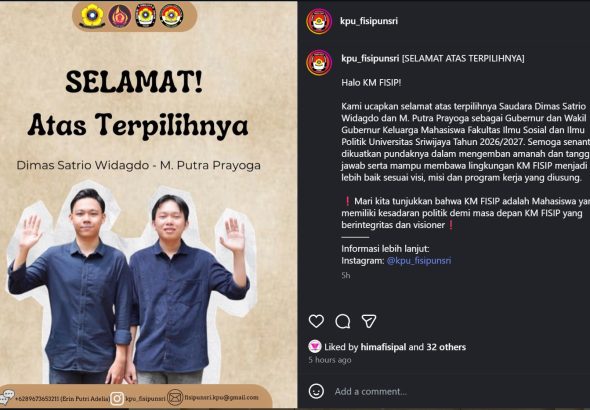
Task: Follow the @kpu_fisipunsri mention link
Action: [419, 261]
